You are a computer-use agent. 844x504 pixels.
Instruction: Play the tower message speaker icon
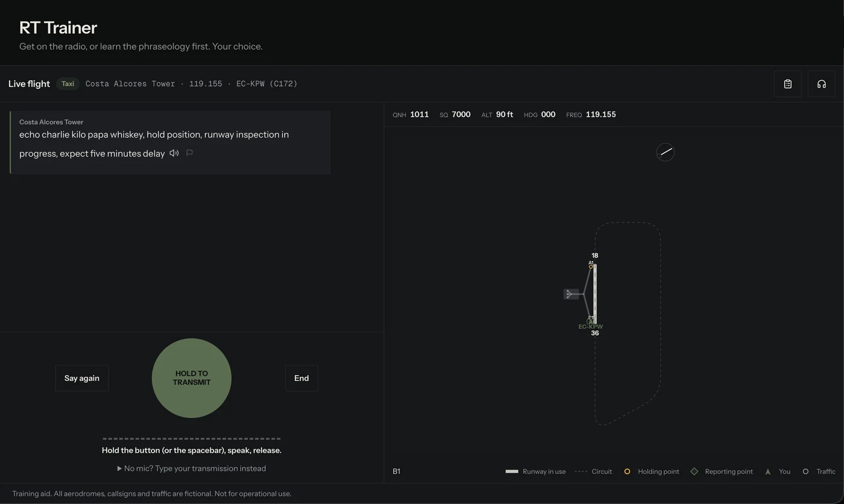point(174,153)
